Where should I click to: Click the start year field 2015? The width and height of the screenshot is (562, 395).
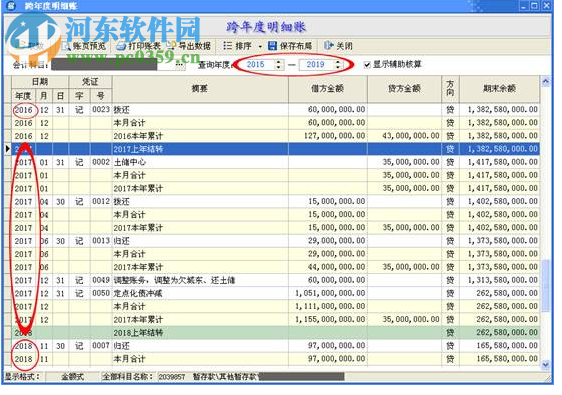pyautogui.click(x=256, y=65)
